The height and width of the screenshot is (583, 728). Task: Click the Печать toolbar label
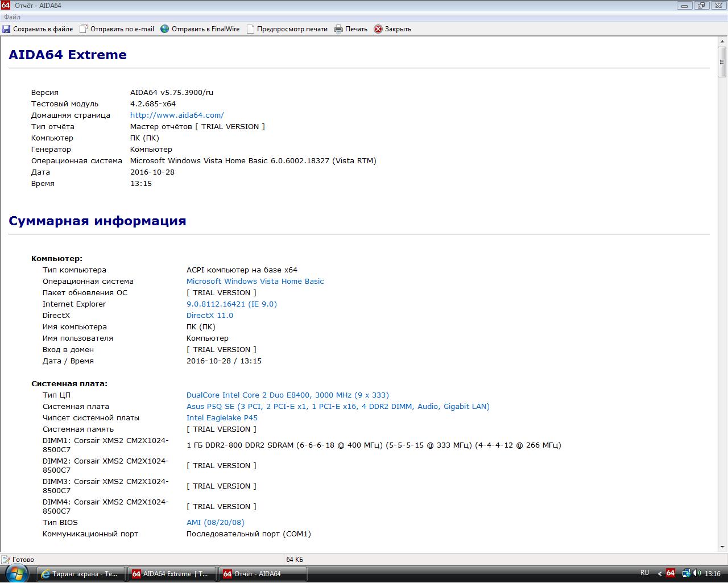pos(356,29)
